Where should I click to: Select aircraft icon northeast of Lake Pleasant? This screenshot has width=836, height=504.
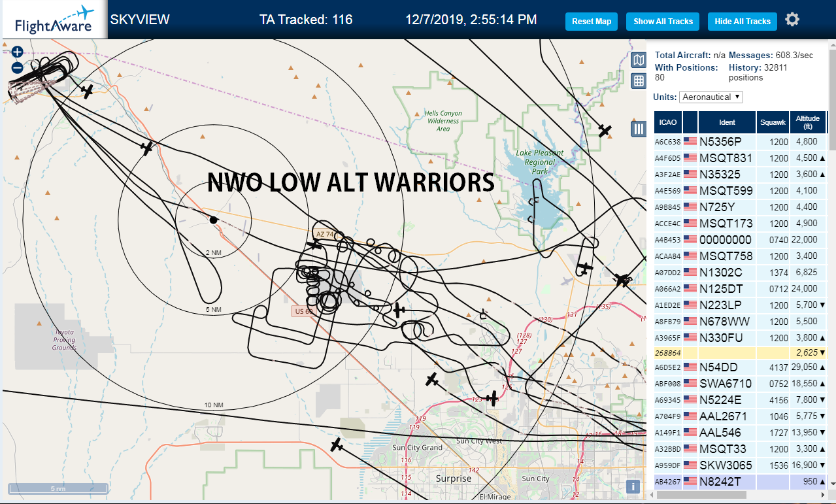605,131
